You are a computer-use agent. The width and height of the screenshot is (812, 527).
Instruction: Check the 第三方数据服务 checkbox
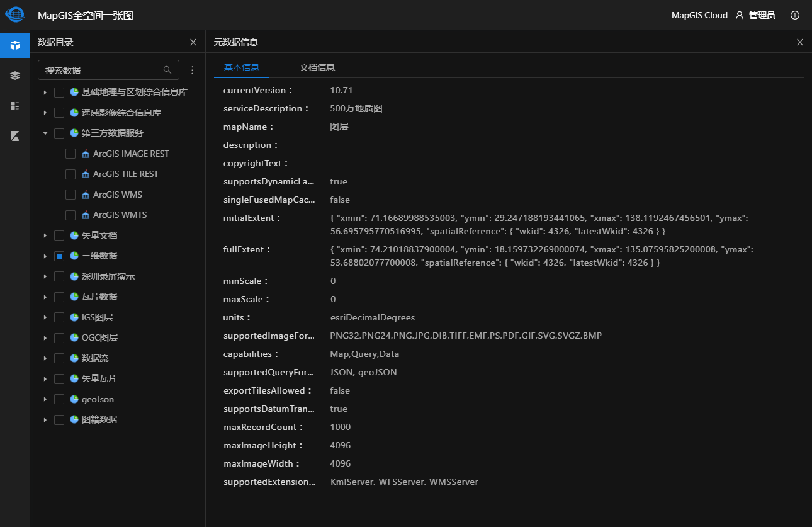(59, 133)
